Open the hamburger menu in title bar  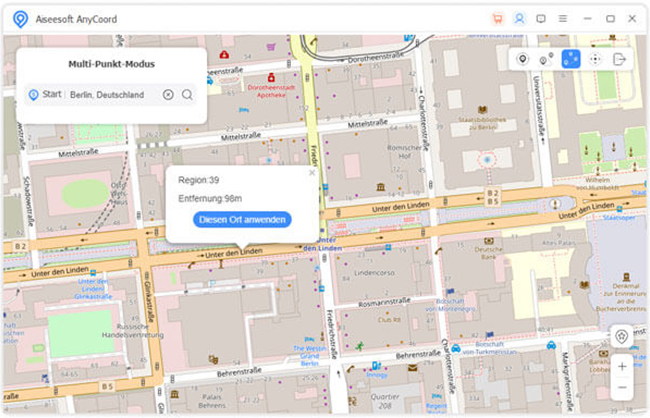563,18
